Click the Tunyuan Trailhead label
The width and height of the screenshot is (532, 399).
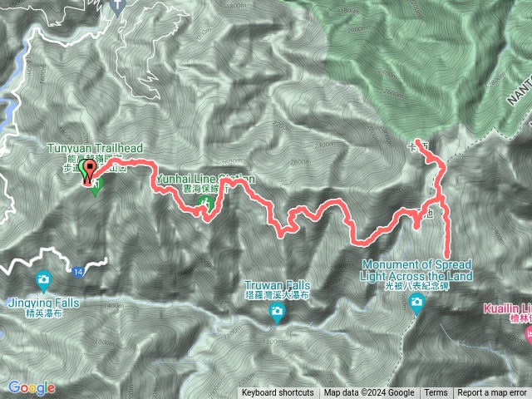coord(95,148)
